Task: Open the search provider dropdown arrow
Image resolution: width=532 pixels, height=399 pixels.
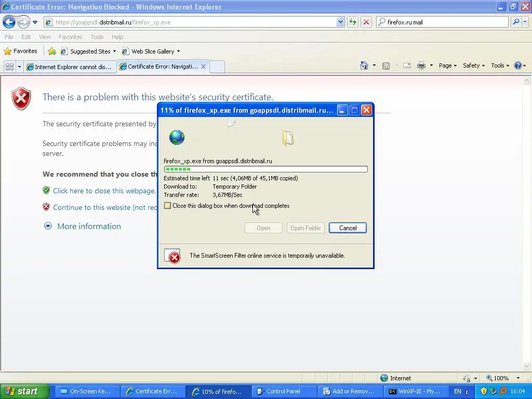Action: pos(525,22)
